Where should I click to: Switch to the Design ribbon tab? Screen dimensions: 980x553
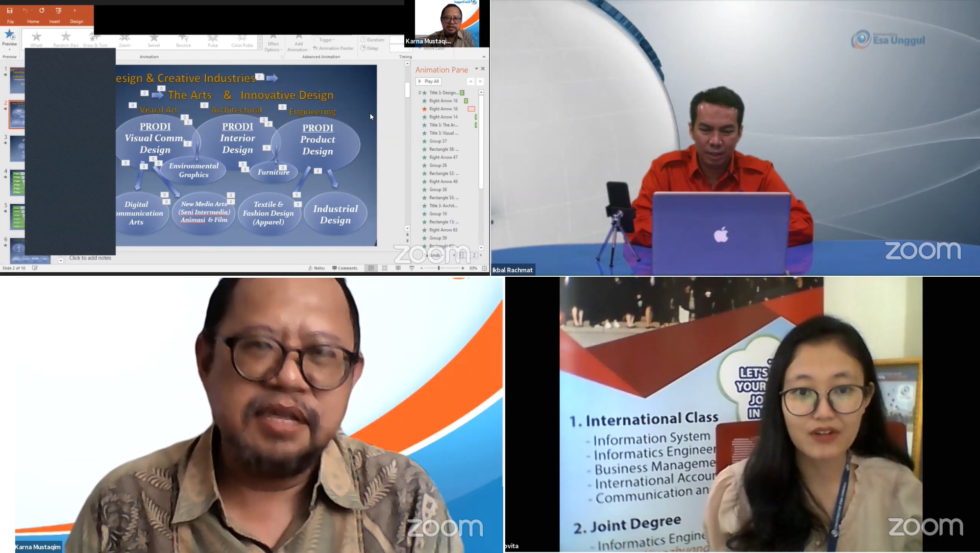76,22
